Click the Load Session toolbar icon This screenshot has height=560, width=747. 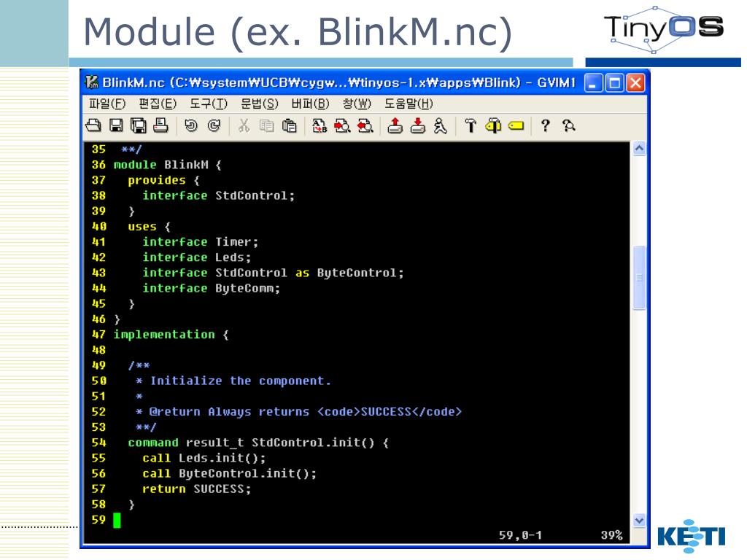pos(395,125)
